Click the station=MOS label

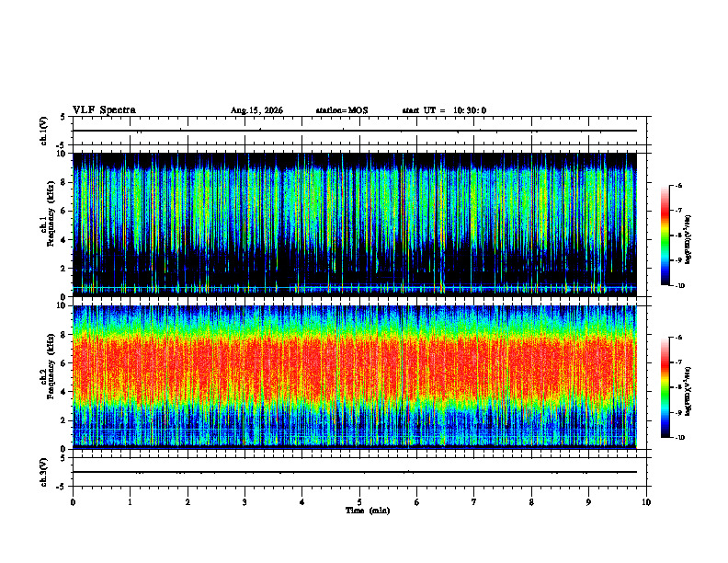(x=342, y=110)
